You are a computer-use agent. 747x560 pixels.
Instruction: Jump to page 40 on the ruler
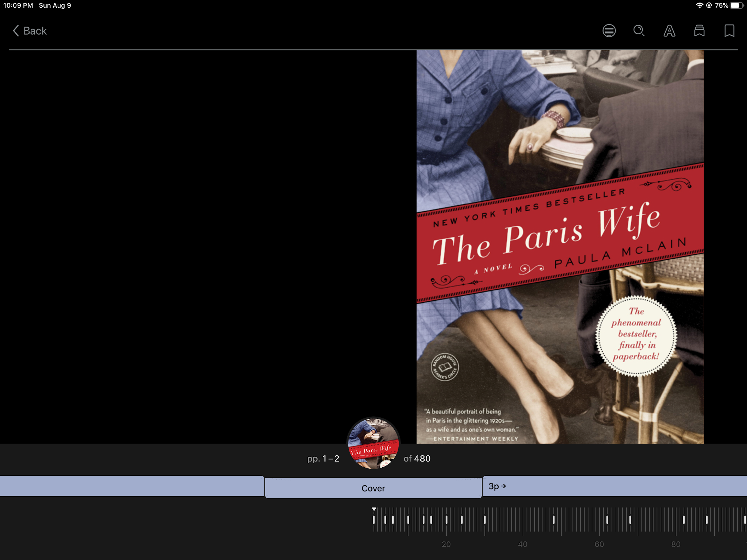[x=523, y=544]
